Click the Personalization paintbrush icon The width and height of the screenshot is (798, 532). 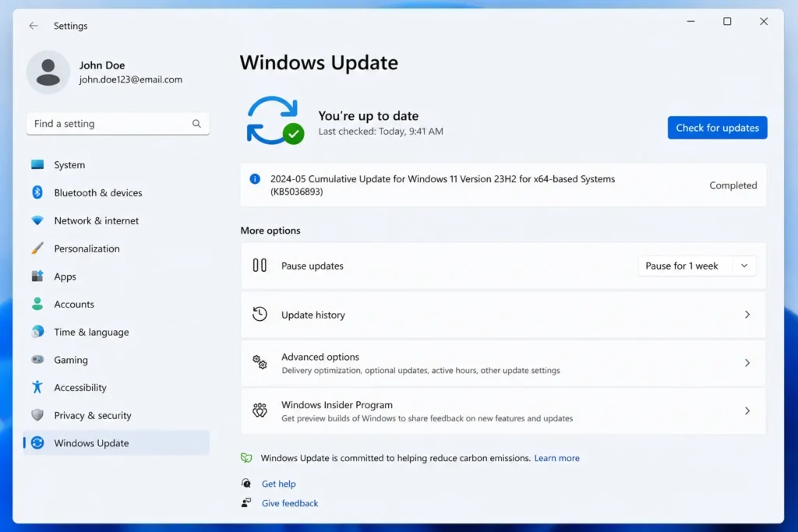click(37, 248)
